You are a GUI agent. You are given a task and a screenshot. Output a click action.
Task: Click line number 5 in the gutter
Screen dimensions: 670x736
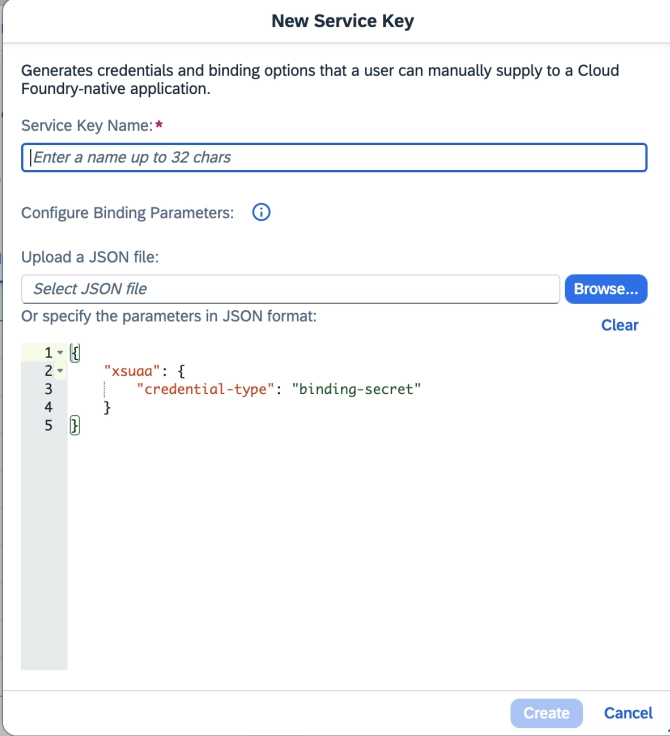pyautogui.click(x=47, y=426)
